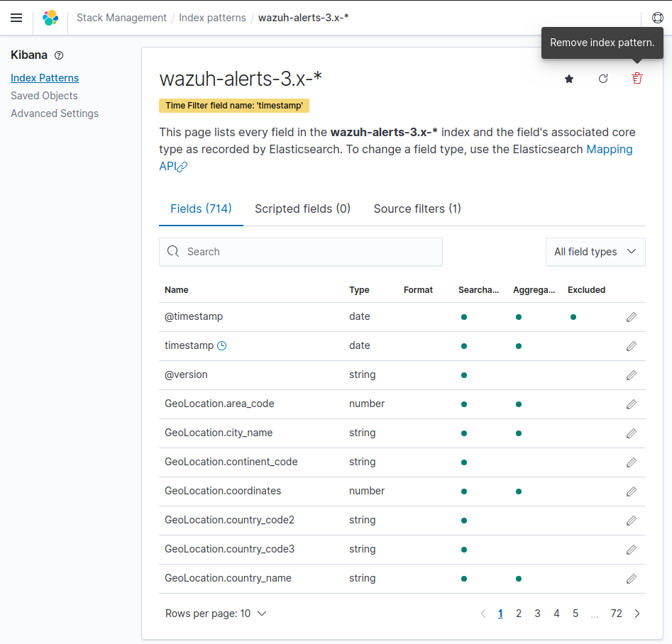672x644 pixels.
Task: Remove the wazuh-alerts-3.x-* index pattern
Action: [637, 79]
